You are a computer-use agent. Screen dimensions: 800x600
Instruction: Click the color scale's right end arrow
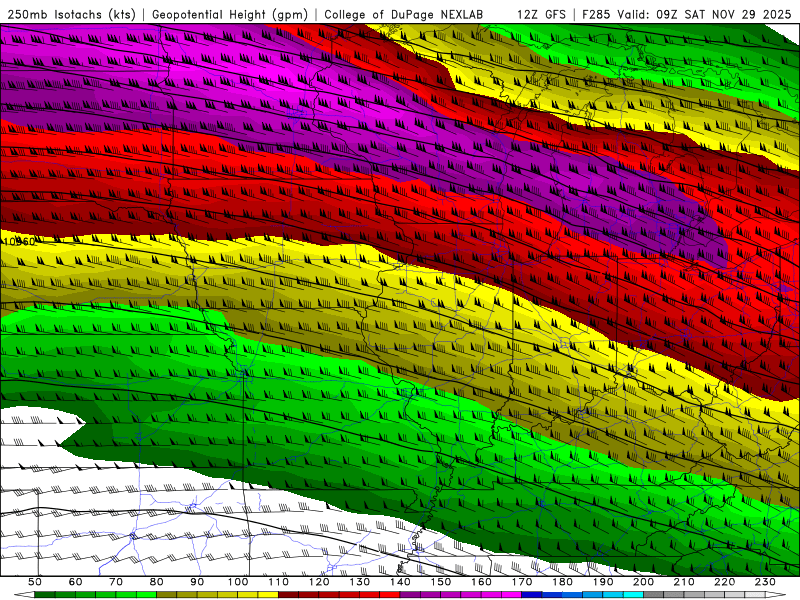(776, 594)
